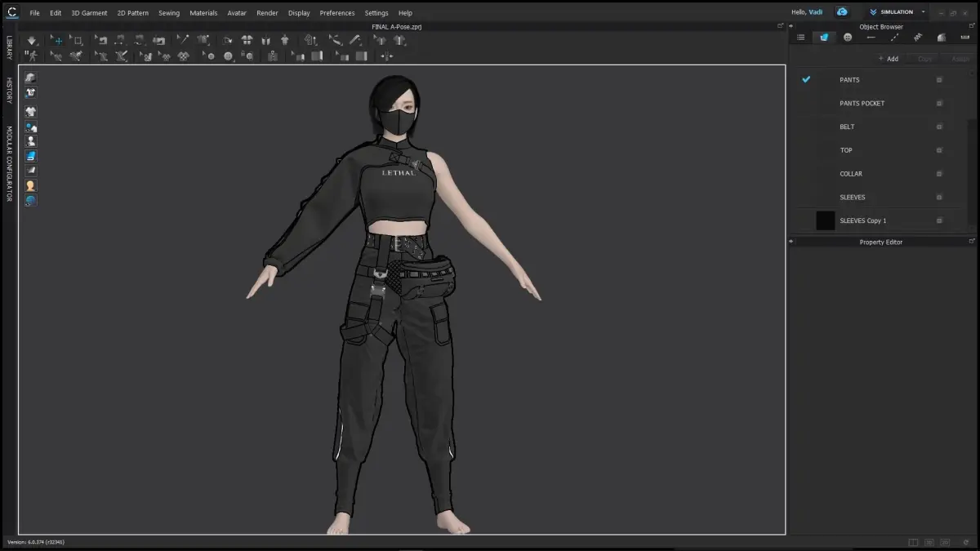
Task: Open the Topstitch dashed-line tab in Object Browser
Action: pyautogui.click(x=894, y=38)
